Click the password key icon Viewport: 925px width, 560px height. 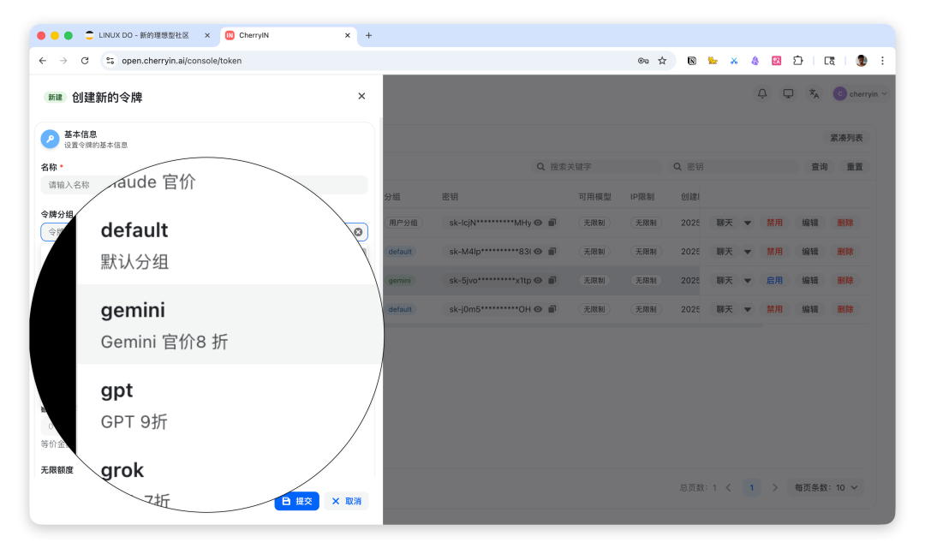(643, 61)
